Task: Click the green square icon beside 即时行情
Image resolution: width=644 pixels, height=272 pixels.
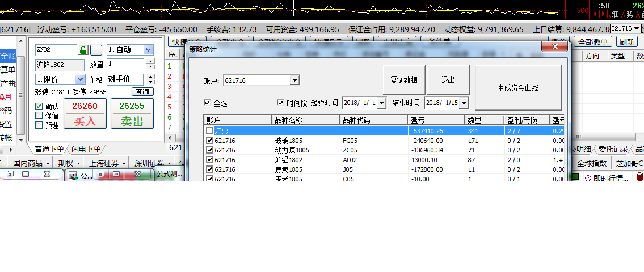Action: (x=575, y=177)
